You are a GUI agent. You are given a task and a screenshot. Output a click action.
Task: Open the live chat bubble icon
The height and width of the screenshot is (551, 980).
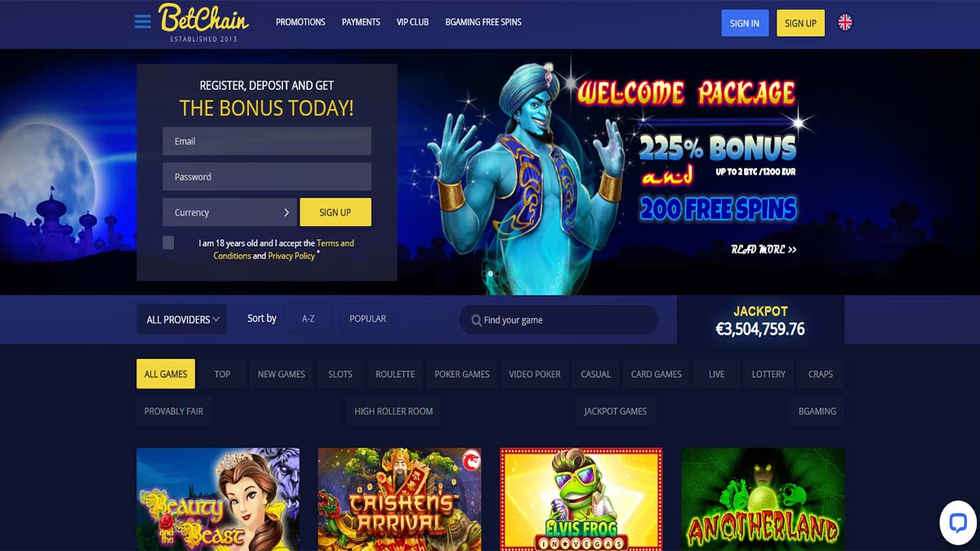click(x=958, y=522)
